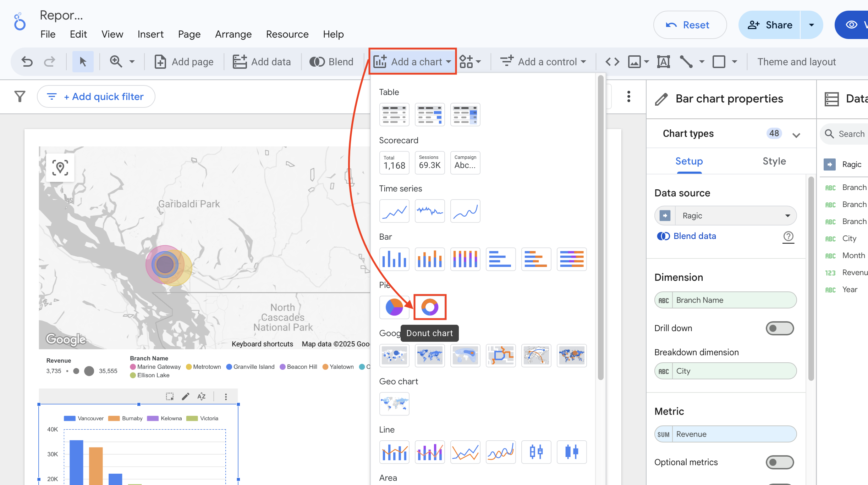Insert an image via the image icon
This screenshot has height=485, width=868.
coord(634,62)
